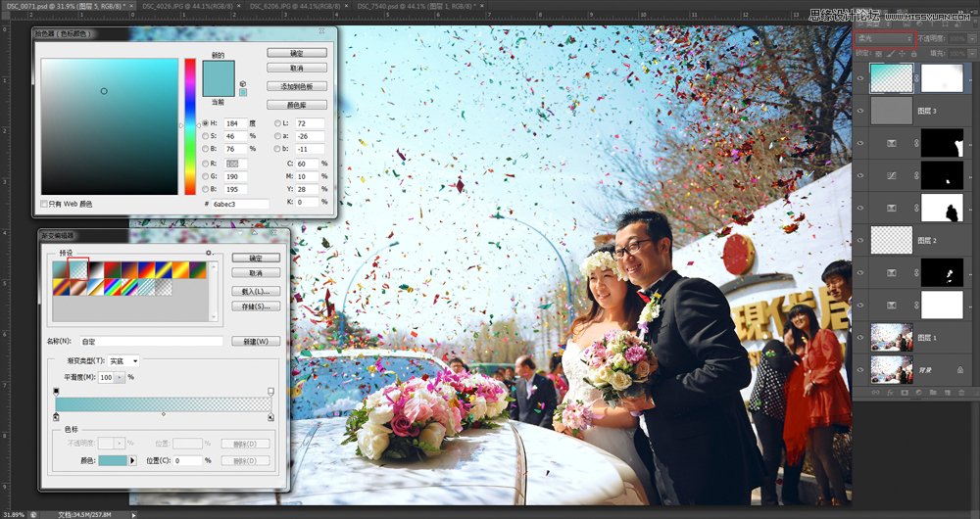Select the S saturation radio button
Image resolution: width=980 pixels, height=519 pixels.
click(206, 135)
